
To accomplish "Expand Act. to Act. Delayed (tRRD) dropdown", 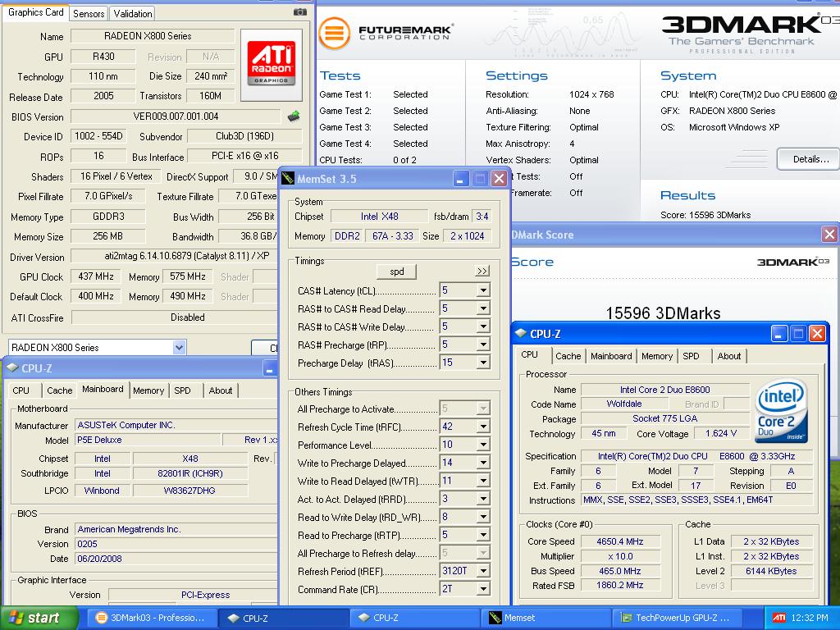I will click(483, 499).
